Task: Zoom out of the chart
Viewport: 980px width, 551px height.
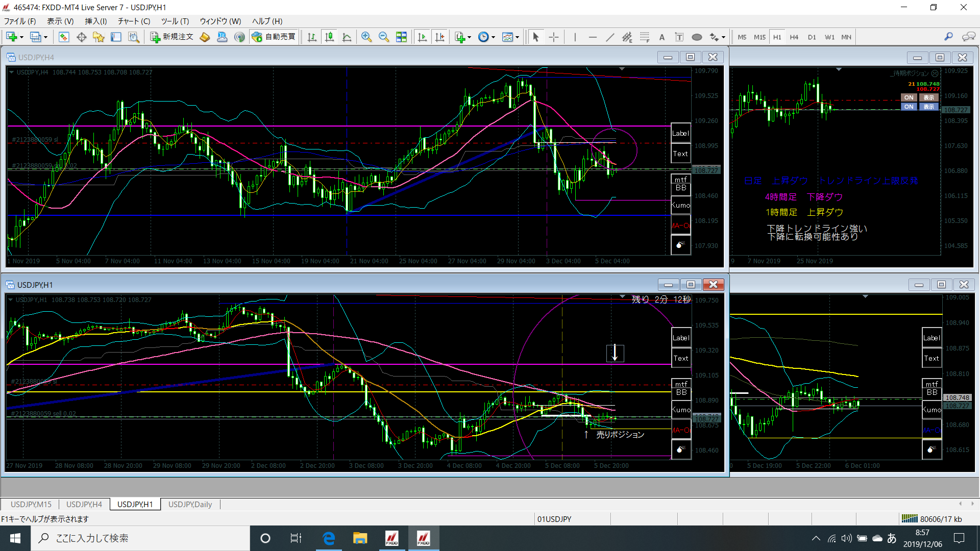Action: coord(384,37)
